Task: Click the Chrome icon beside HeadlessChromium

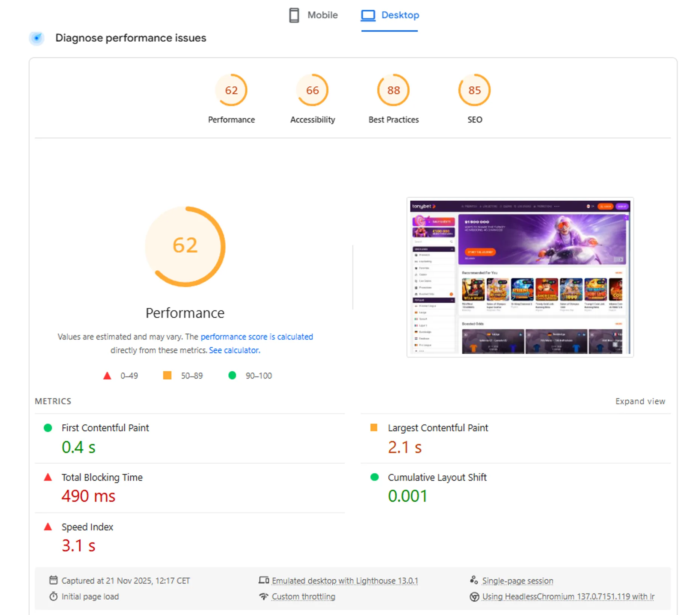Action: pyautogui.click(x=474, y=597)
